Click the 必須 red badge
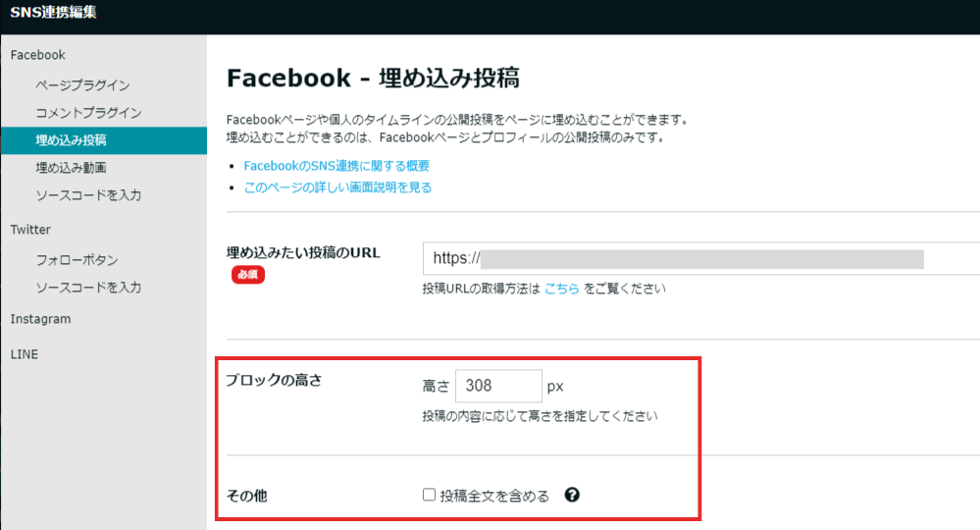 click(248, 275)
